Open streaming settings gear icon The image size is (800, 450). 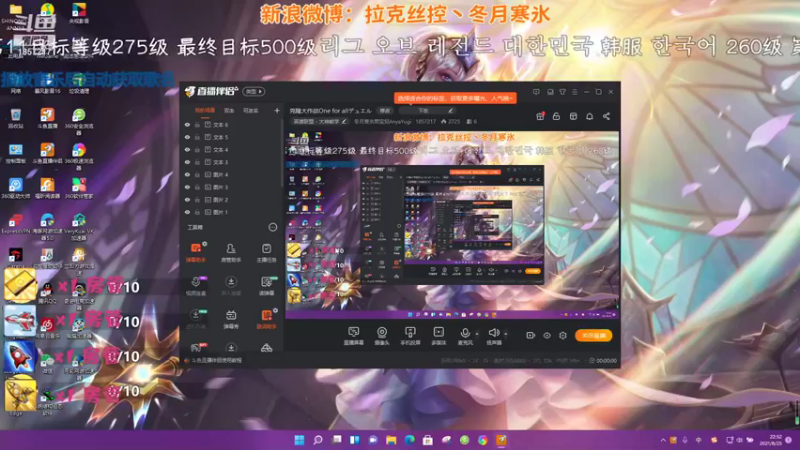pyautogui.click(x=563, y=335)
